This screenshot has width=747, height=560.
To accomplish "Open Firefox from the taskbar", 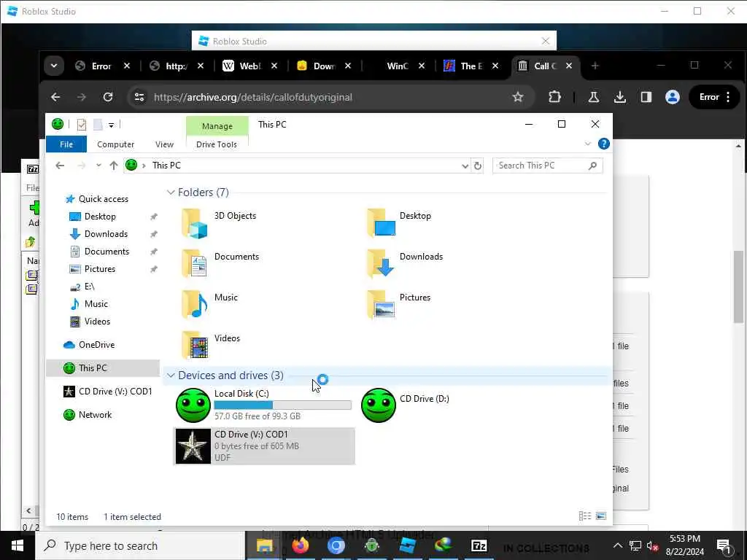I will click(300, 545).
